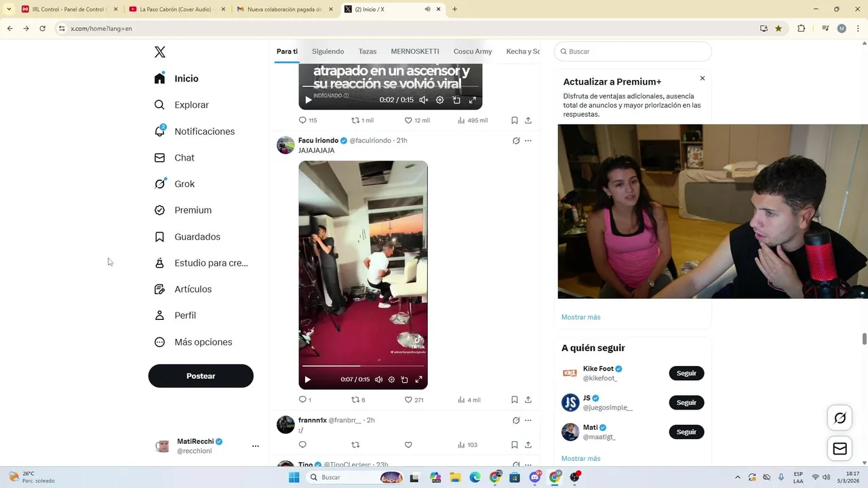Image resolution: width=868 pixels, height=488 pixels.
Task: Open more options on frannn1x post
Action: point(528,420)
